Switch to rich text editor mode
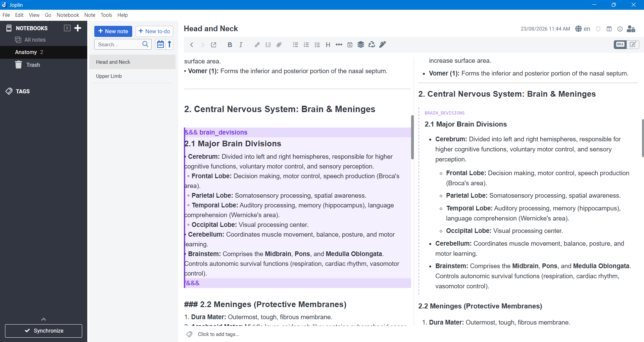Viewport: 644px width, 342px height. [x=633, y=45]
